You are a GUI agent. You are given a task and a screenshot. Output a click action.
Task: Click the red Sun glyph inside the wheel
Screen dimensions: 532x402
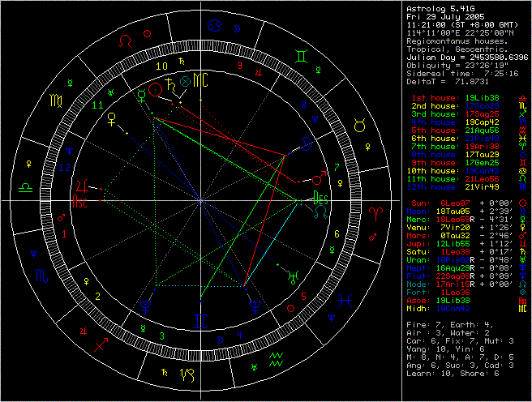(155, 88)
